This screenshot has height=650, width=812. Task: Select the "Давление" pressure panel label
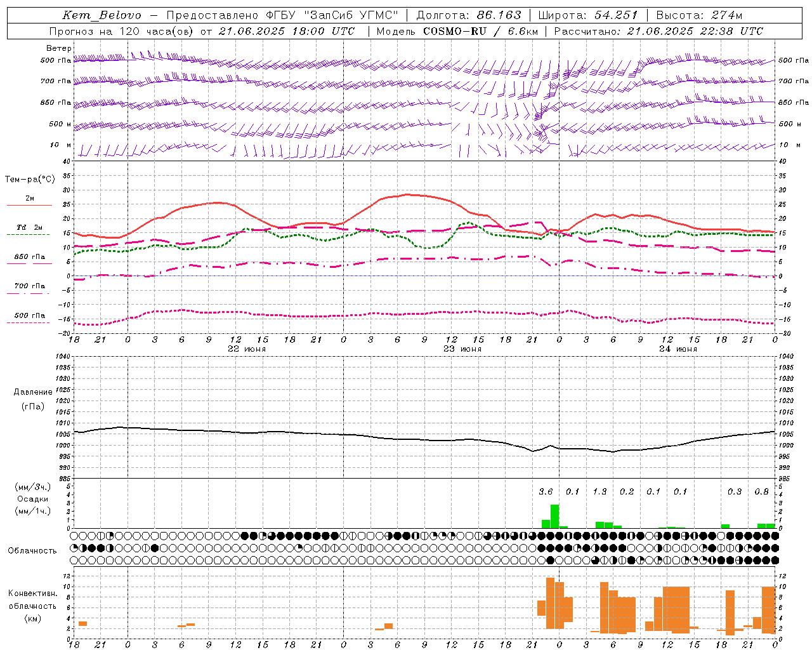tap(33, 392)
